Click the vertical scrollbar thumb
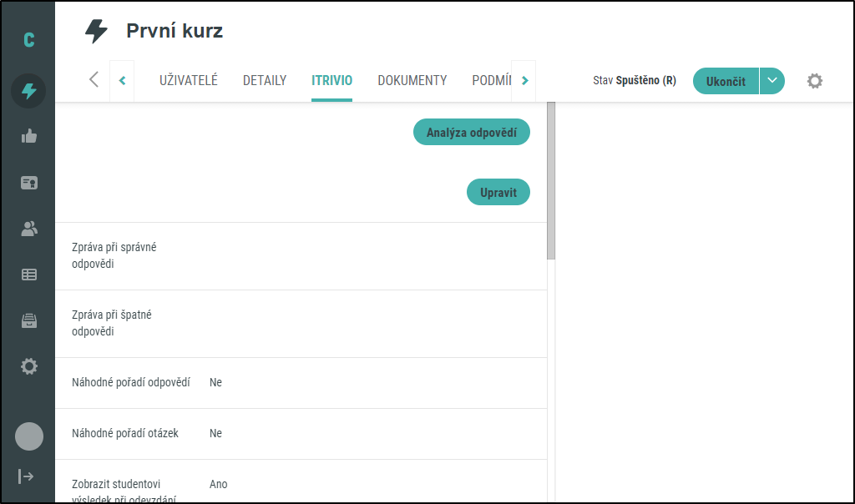The width and height of the screenshot is (855, 504). (x=551, y=180)
